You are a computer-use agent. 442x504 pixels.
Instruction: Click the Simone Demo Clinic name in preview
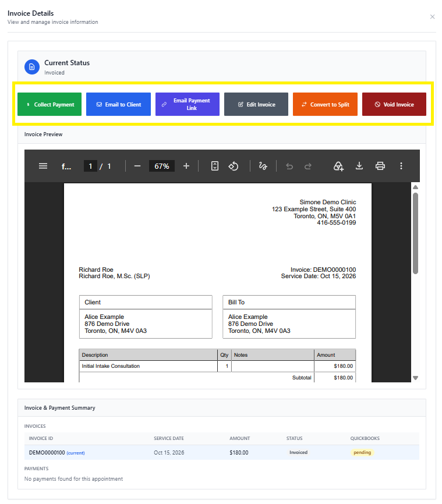coord(328,202)
